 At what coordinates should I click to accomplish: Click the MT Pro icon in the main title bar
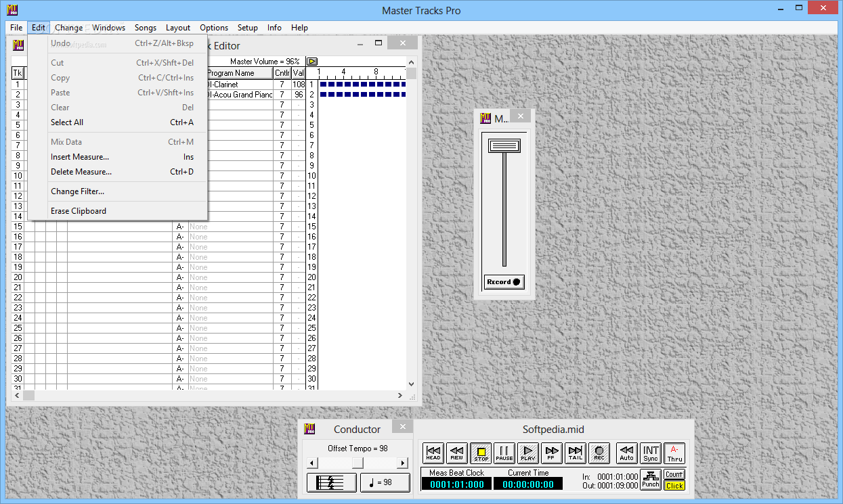pos(12,9)
